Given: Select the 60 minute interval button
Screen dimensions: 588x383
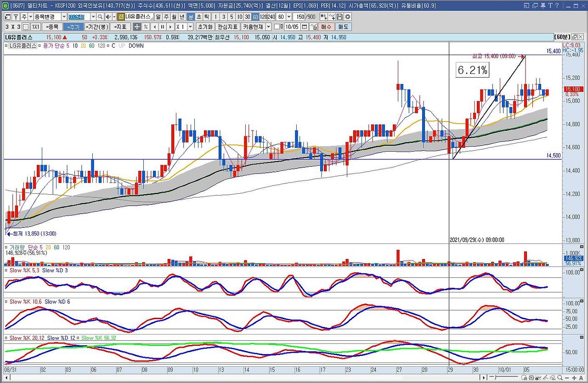Looking at the screenshot, I should tap(255, 17).
